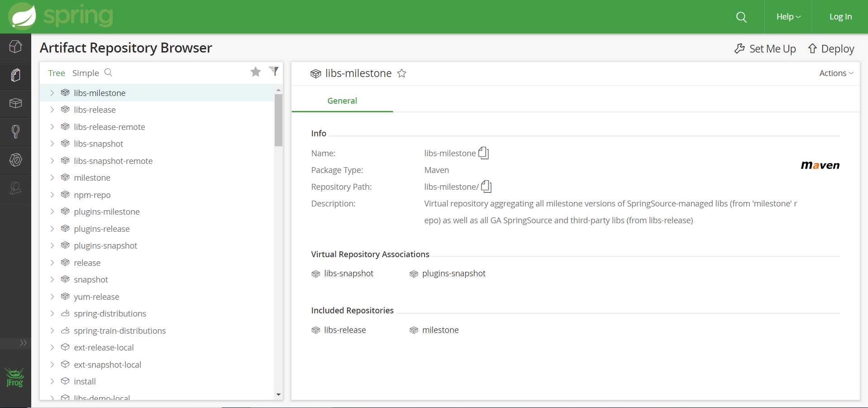The image size is (868, 408).
Task: Click the tree scrollbar up arrow
Action: pos(278,90)
